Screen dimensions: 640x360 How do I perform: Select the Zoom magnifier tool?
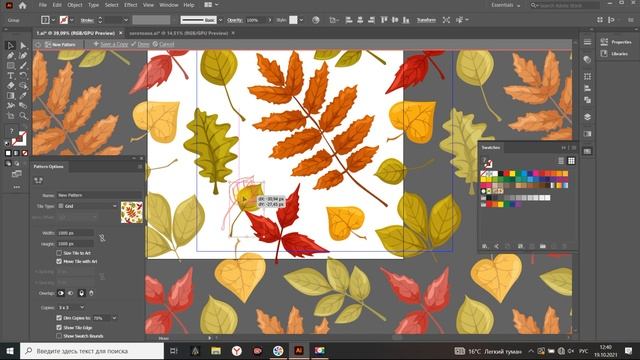click(x=23, y=116)
